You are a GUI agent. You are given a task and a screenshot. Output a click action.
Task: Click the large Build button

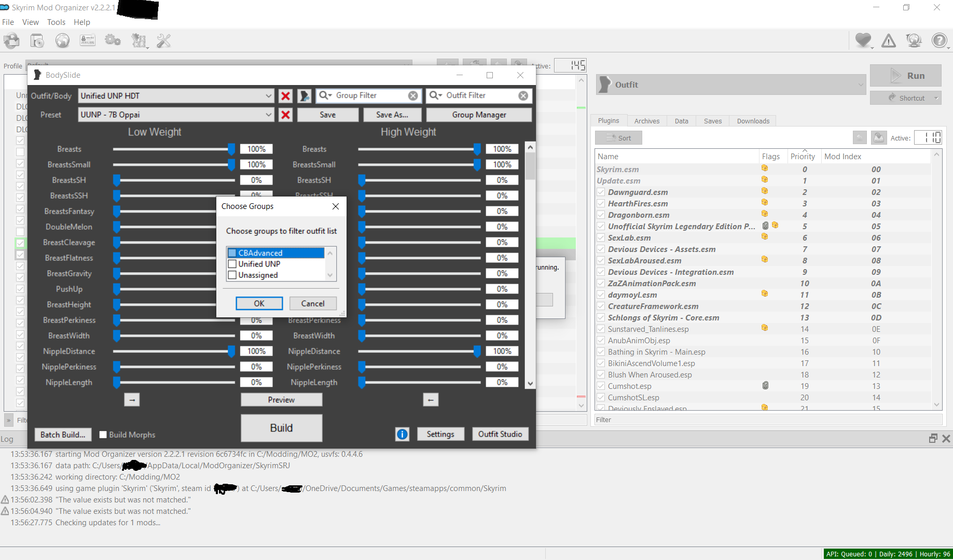pyautogui.click(x=281, y=428)
